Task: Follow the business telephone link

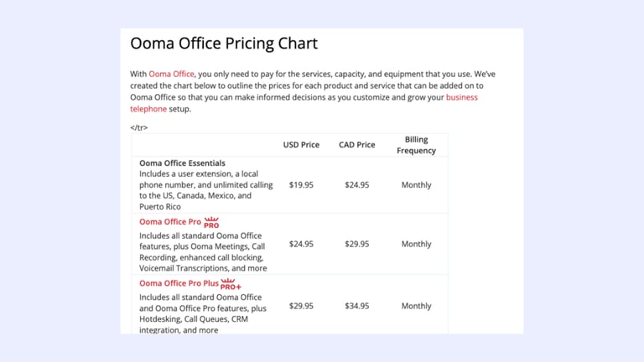Action: coord(304,103)
